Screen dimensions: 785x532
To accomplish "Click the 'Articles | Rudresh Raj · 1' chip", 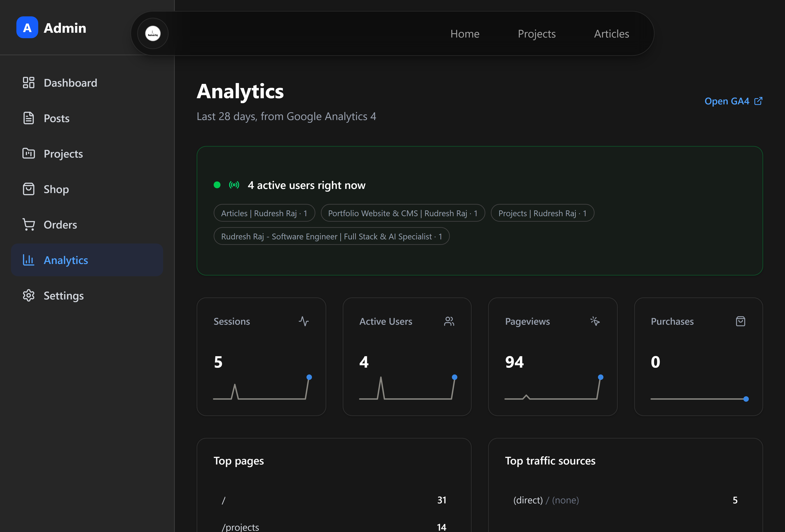I will pos(264,213).
